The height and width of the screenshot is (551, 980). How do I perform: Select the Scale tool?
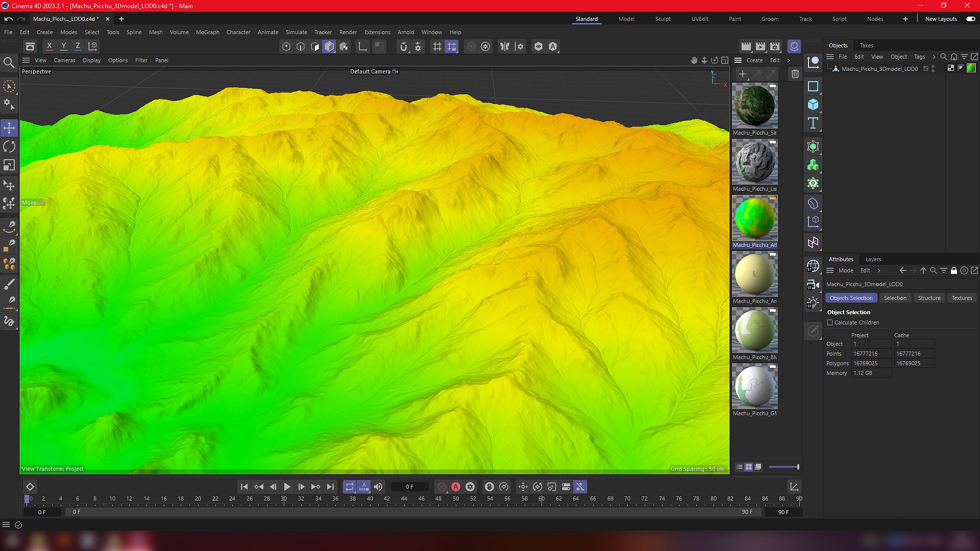coord(9,165)
